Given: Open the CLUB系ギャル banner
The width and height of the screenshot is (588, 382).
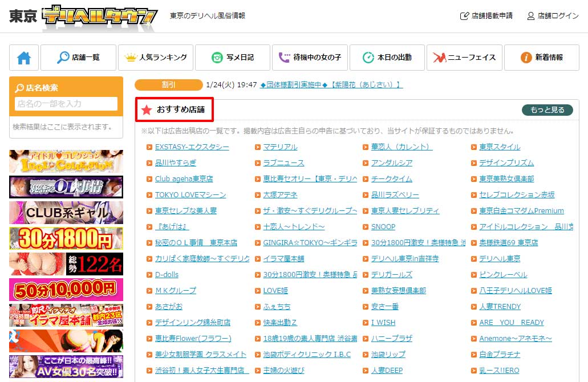Looking at the screenshot, I should [66, 213].
